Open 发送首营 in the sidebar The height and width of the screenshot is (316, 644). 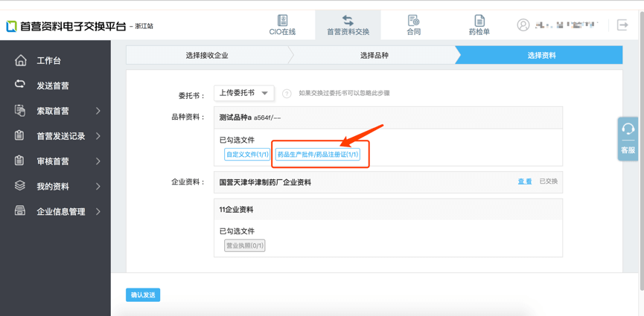[53, 86]
